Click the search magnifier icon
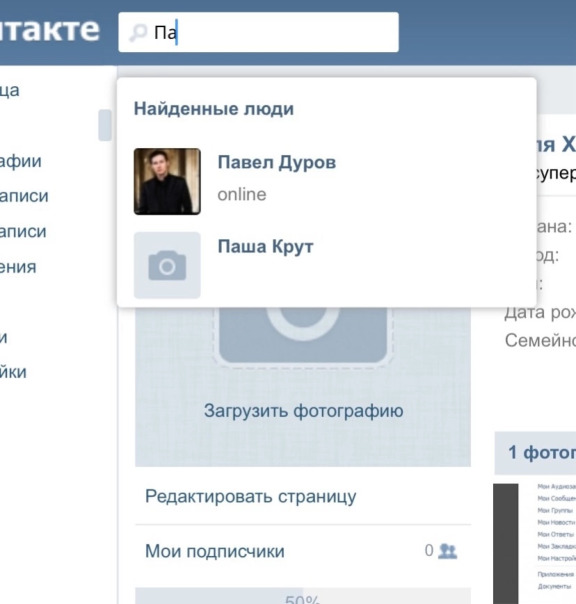 [x=138, y=32]
